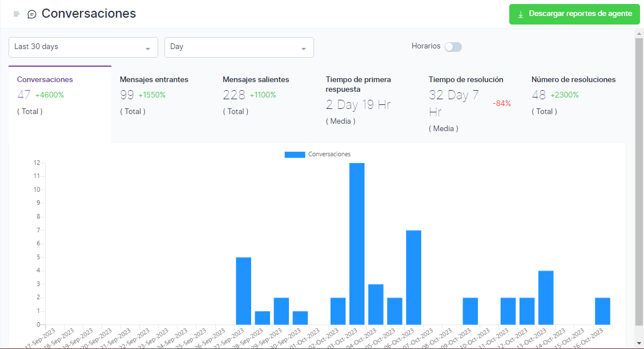Viewport: 644px width, 349px height.
Task: Switch to Mensajes entrantes tab
Action: click(154, 80)
